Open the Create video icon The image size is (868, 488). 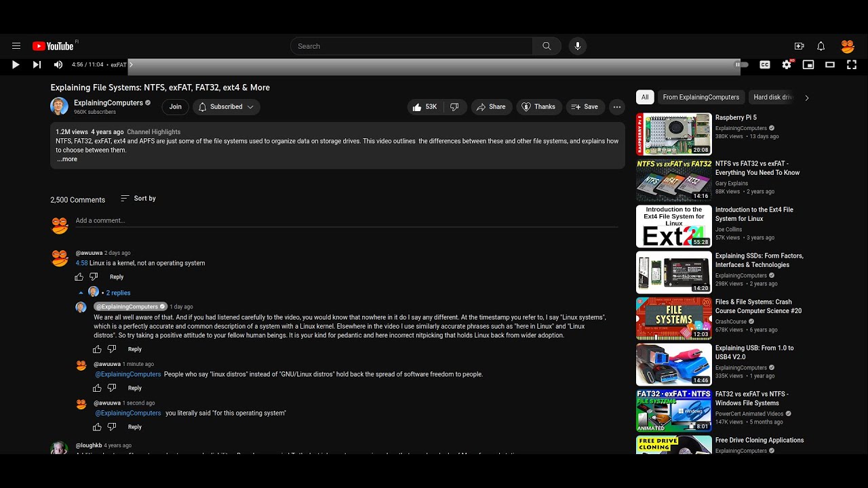coord(799,46)
